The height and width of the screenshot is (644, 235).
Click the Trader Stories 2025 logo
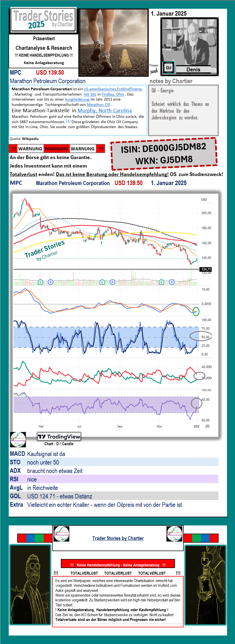(x=44, y=20)
